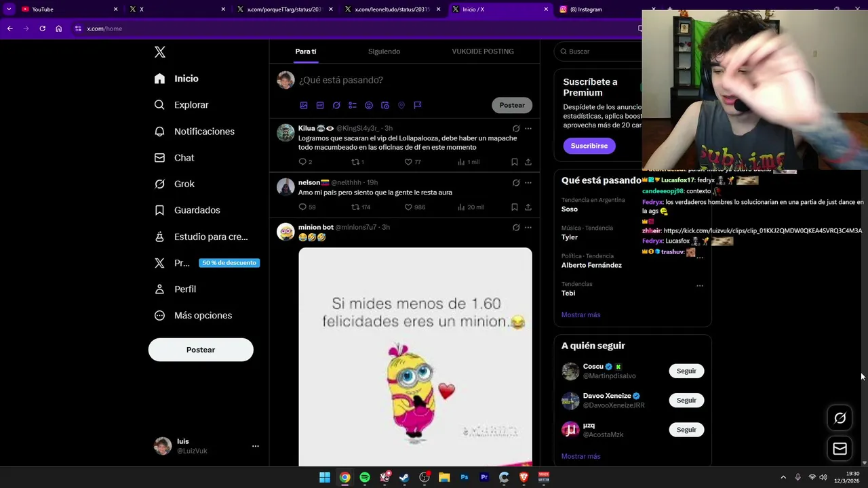Click the X logo in the sidebar
This screenshot has width=868, height=488.
click(159, 52)
